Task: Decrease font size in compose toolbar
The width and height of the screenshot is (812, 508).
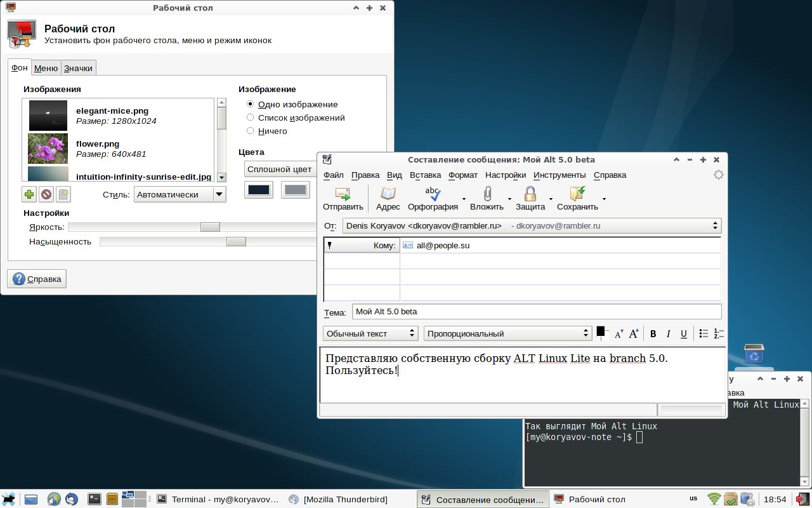Action: [x=619, y=333]
